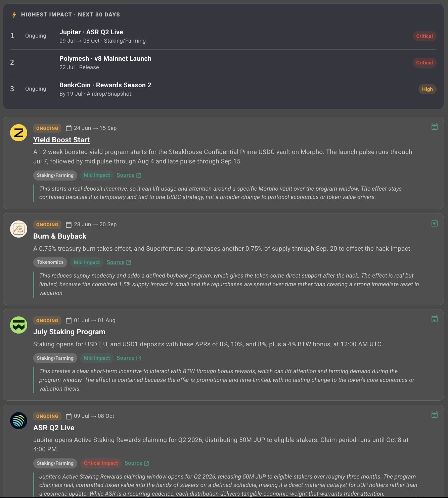The width and height of the screenshot is (448, 498).
Task: Select BankrCoin Rewards Season 2 row
Action: [x=223, y=89]
